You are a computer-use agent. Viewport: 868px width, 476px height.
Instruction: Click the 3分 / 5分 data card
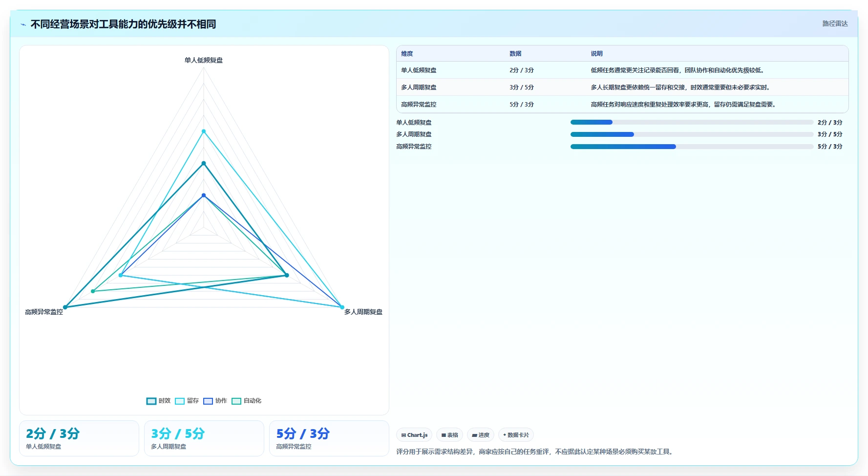click(204, 438)
